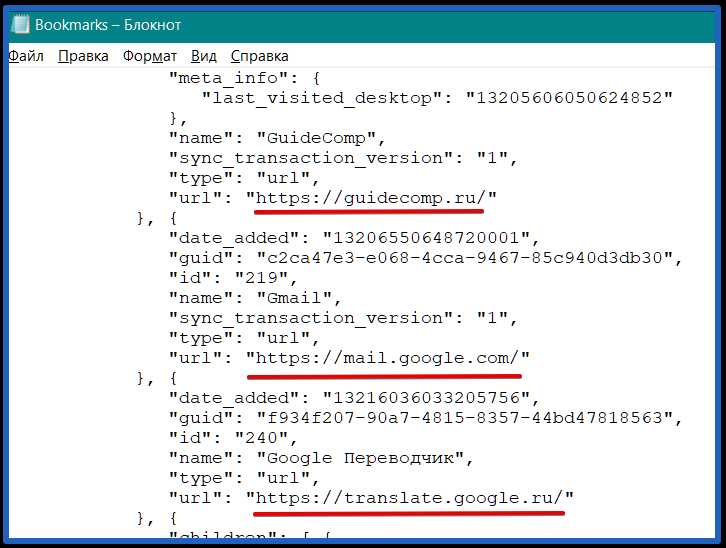The width and height of the screenshot is (726, 548).
Task: Click the name value "Gmail"
Action: tap(294, 298)
